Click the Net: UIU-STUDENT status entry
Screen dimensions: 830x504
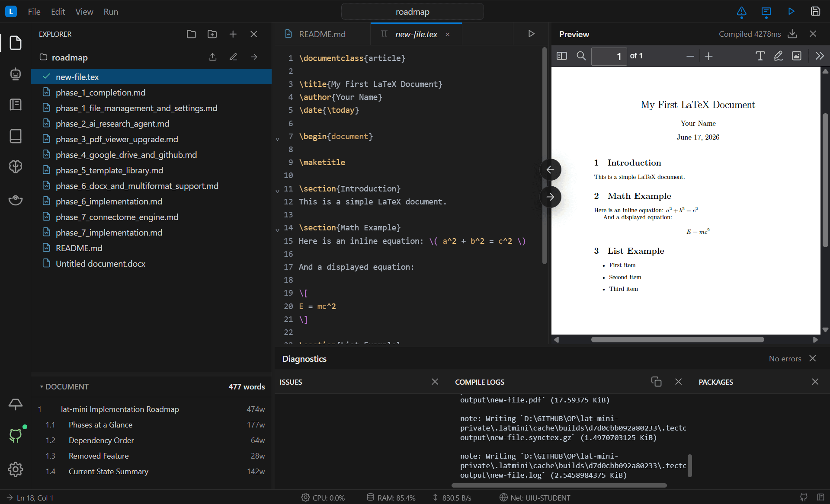point(535,498)
